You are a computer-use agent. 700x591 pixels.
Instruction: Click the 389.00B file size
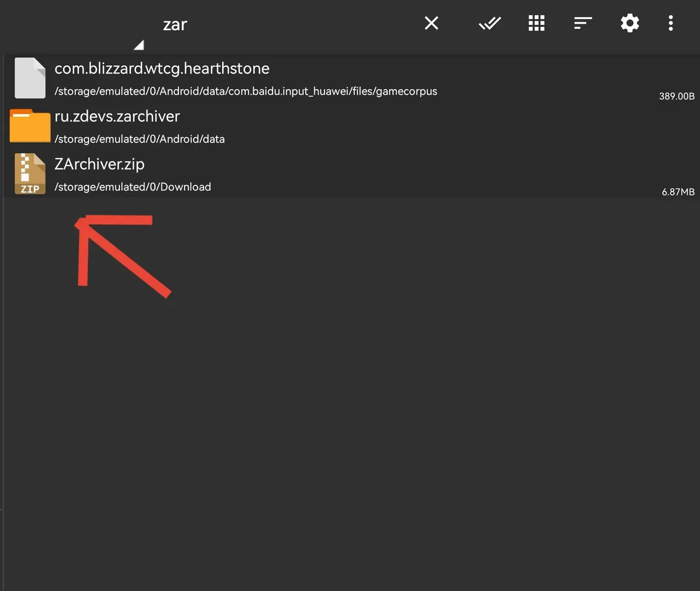tap(676, 96)
